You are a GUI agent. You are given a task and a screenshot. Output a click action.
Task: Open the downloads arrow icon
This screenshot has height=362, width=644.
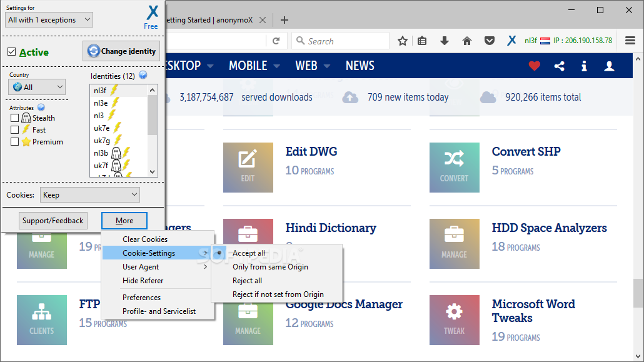pyautogui.click(x=445, y=41)
